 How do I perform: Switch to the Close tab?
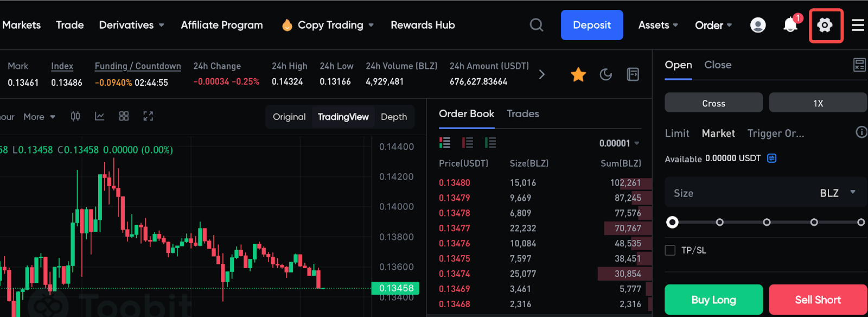[x=718, y=65]
